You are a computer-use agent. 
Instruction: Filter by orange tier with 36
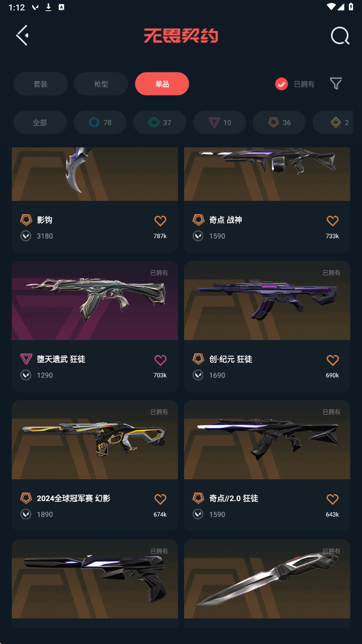pos(279,123)
